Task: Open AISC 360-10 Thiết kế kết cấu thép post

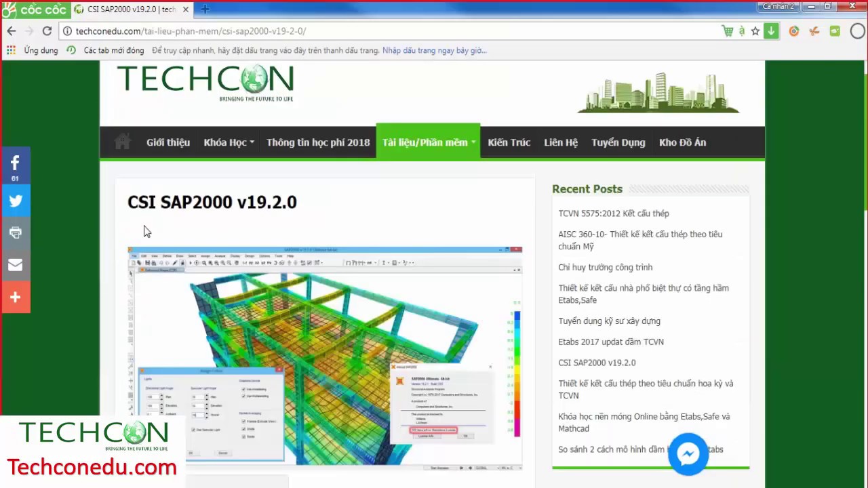Action: (x=640, y=240)
